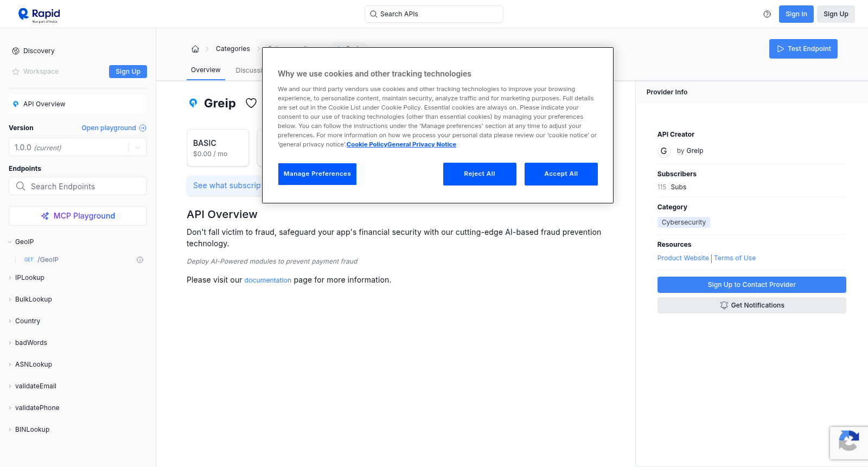
Task: Select the BASIC $0.00 plan card
Action: (218, 148)
